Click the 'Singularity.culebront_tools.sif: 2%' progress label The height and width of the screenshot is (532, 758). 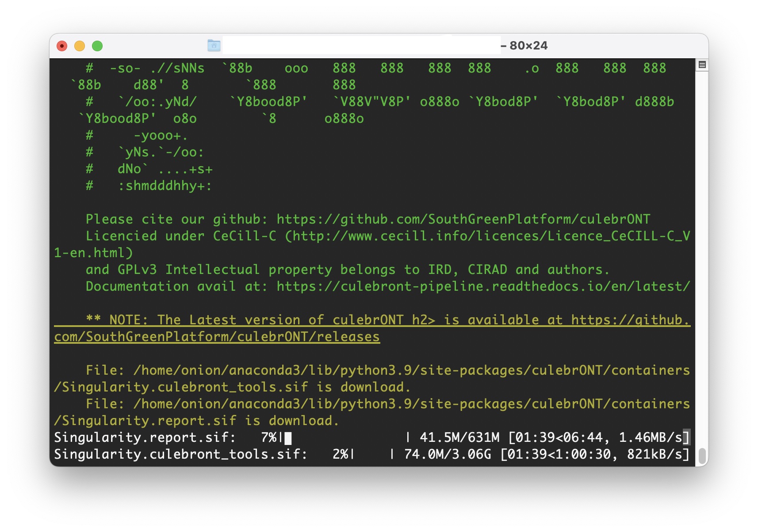coord(201,454)
